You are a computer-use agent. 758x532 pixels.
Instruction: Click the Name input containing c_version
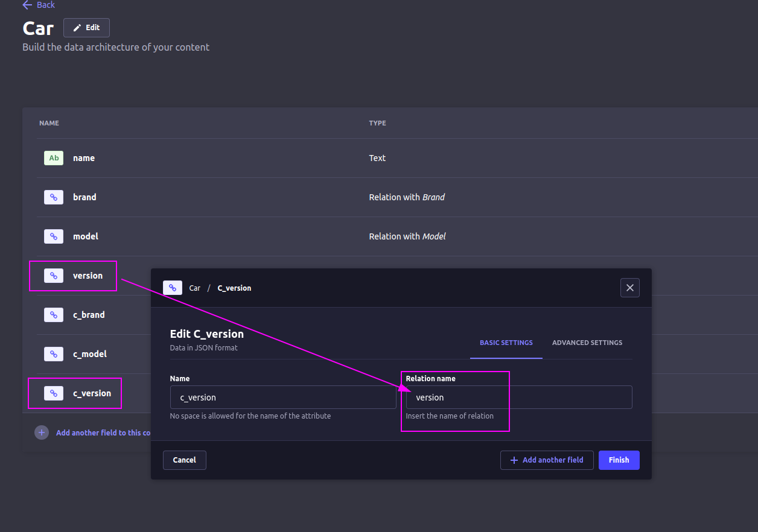pyautogui.click(x=283, y=397)
